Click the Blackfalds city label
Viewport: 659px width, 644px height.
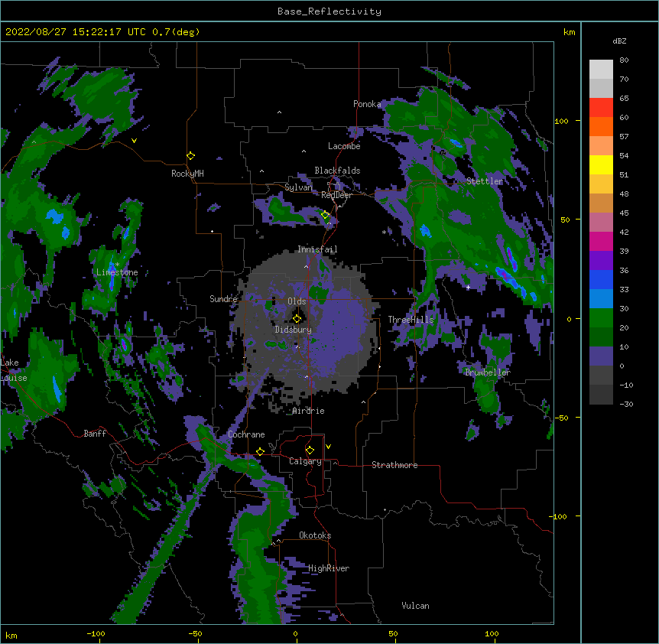pos(337,171)
